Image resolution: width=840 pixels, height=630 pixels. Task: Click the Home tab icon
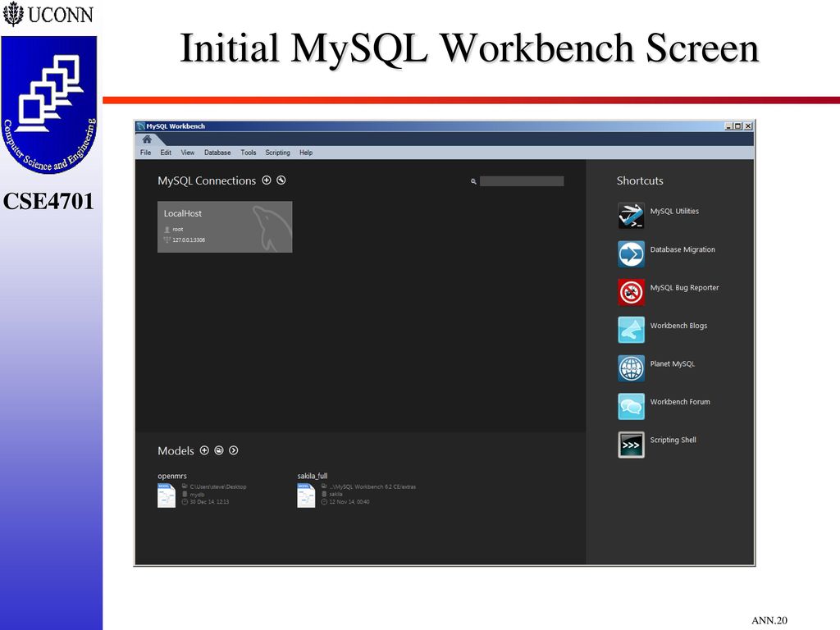[147, 139]
